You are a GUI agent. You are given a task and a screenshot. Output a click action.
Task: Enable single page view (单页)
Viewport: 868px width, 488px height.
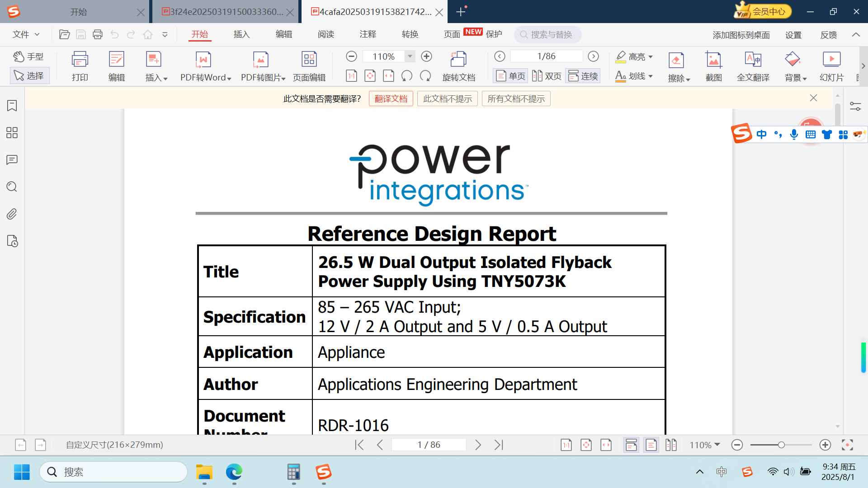pos(510,76)
